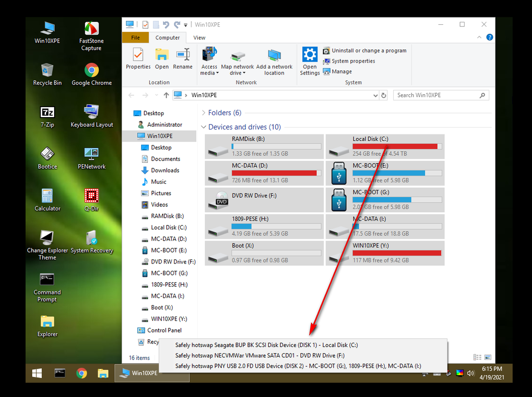Click System properties in the ribbon
This screenshot has height=397, width=532.
pos(349,61)
